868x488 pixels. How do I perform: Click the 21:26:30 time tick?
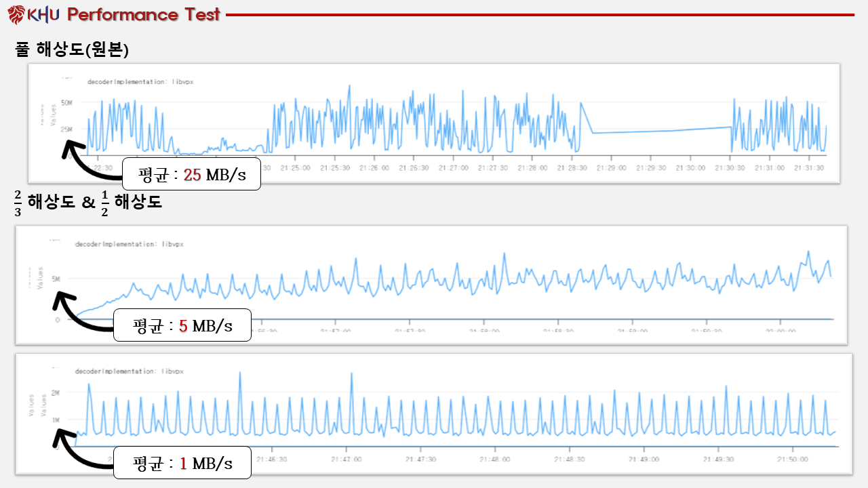pos(414,167)
